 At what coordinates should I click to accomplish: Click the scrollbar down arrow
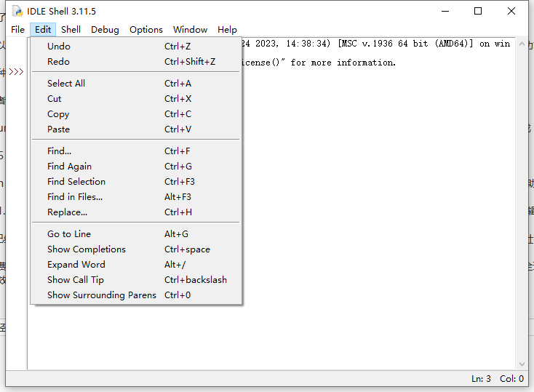click(522, 364)
